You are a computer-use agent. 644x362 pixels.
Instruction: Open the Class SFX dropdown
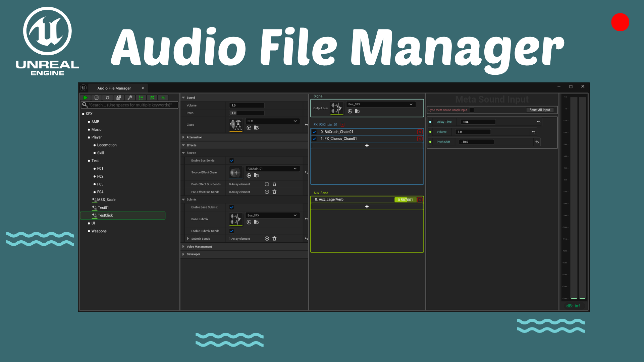[x=272, y=121]
